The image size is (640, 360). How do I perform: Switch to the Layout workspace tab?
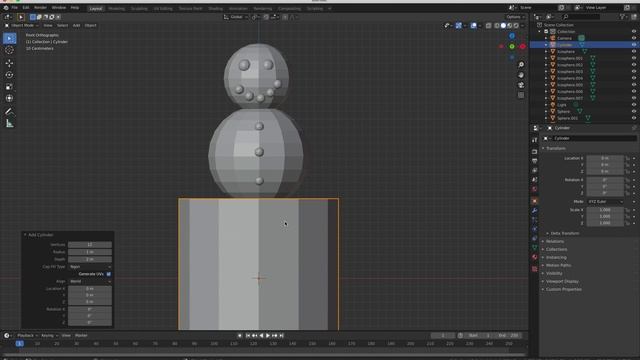(96, 9)
